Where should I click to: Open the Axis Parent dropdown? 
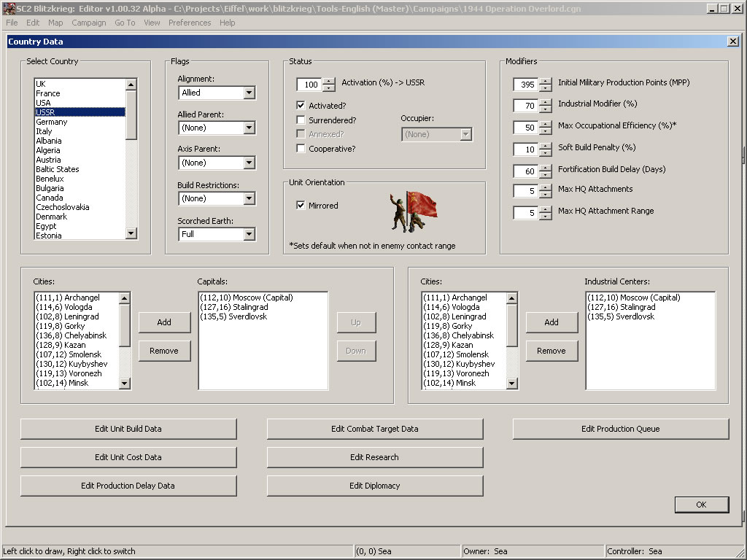pyautogui.click(x=249, y=163)
